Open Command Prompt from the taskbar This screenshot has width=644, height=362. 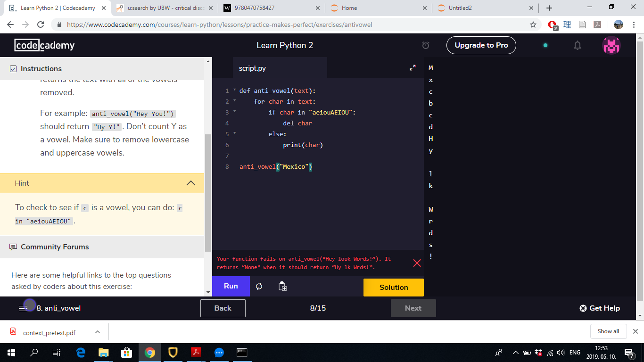click(242, 353)
